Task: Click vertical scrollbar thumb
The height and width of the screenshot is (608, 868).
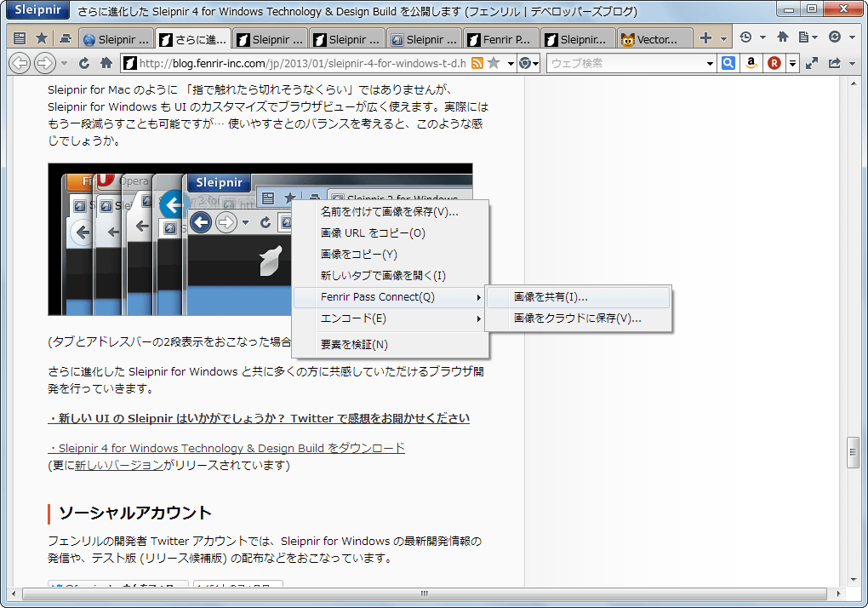Action: click(x=853, y=452)
